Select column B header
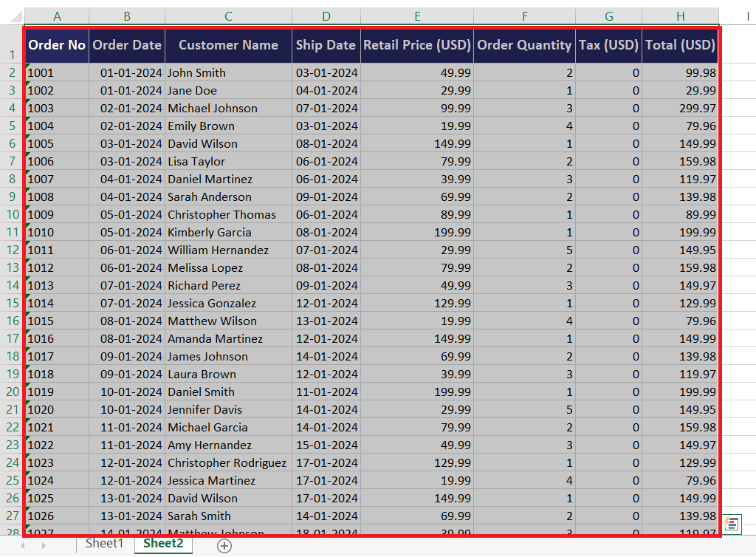 pos(127,16)
